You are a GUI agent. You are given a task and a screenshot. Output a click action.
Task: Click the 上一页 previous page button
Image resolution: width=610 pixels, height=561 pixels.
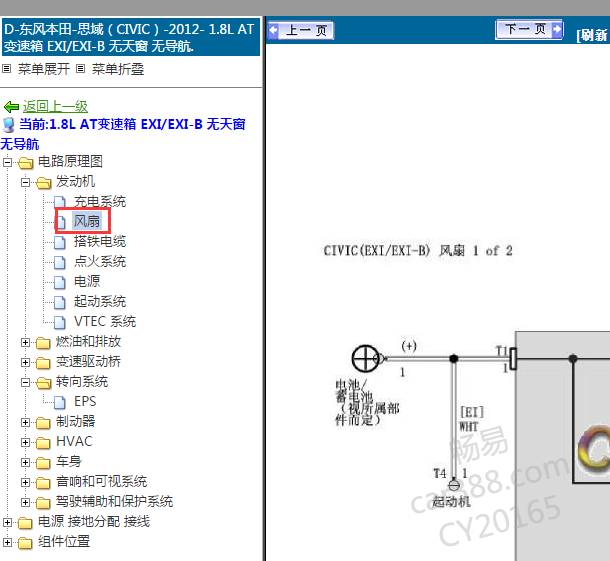pyautogui.click(x=300, y=30)
